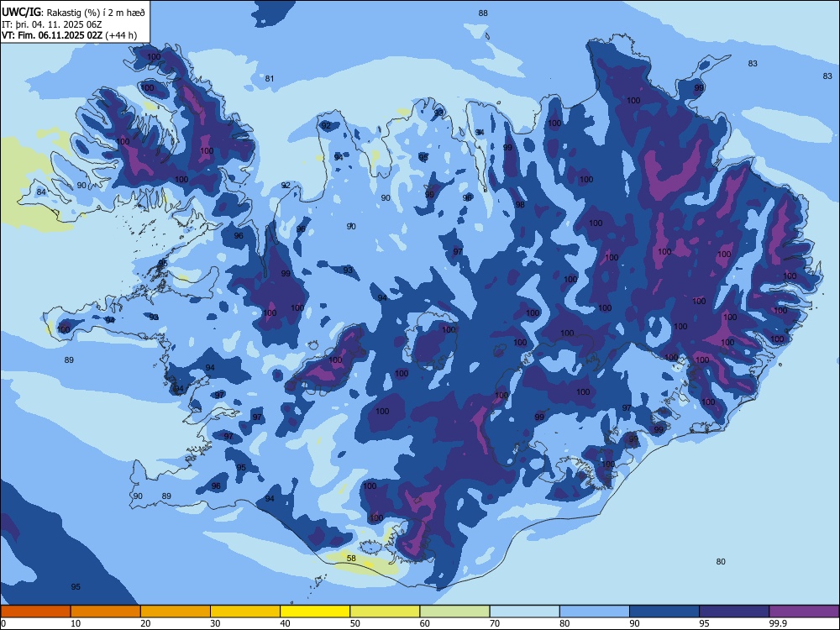840x630 pixels.
Task: Click legend label 99.9
Action: (778, 623)
